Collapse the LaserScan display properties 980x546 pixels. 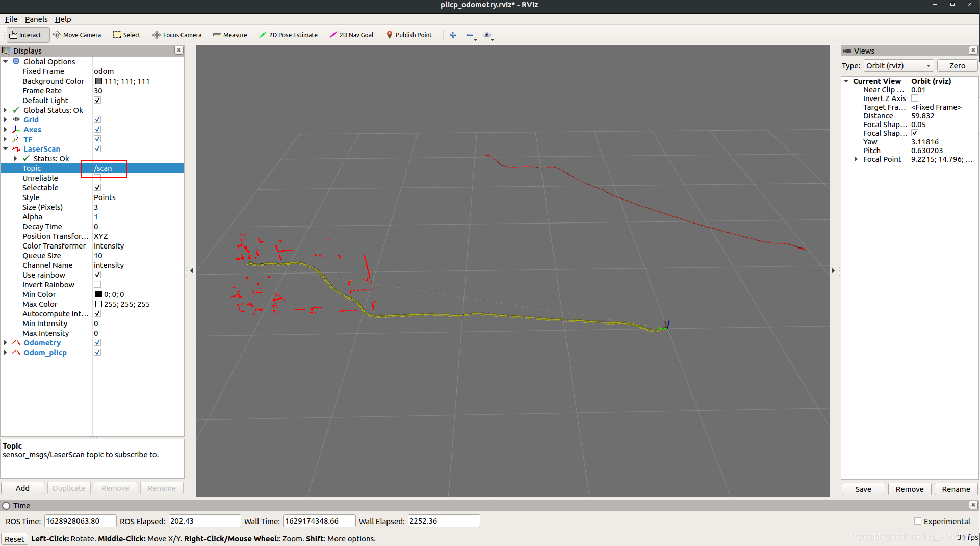pyautogui.click(x=6, y=148)
